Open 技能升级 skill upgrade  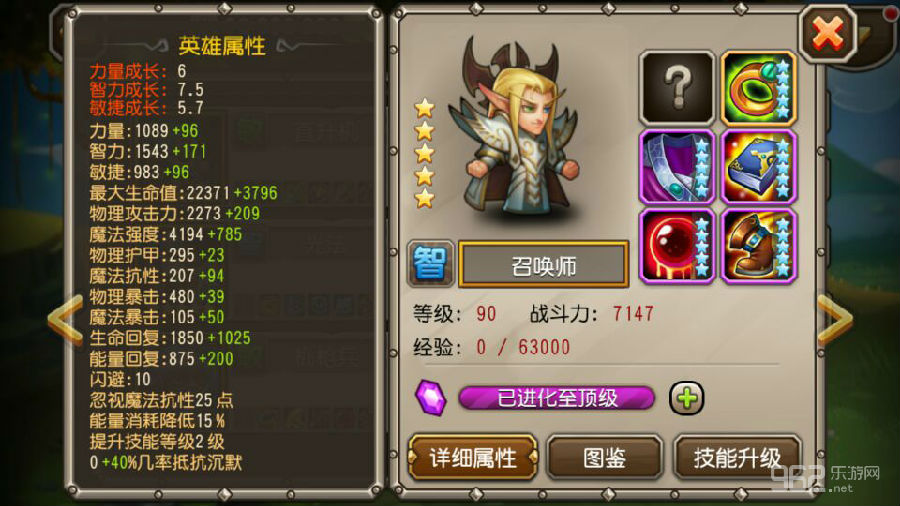point(737,457)
